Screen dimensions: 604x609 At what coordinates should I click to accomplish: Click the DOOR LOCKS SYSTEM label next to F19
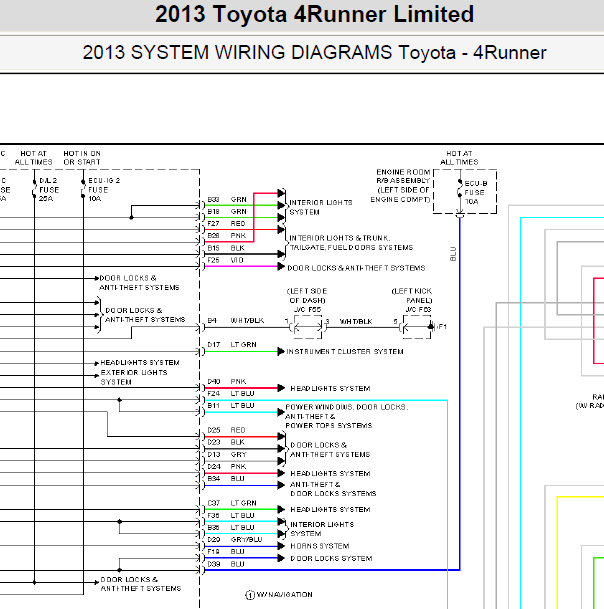[331, 559]
